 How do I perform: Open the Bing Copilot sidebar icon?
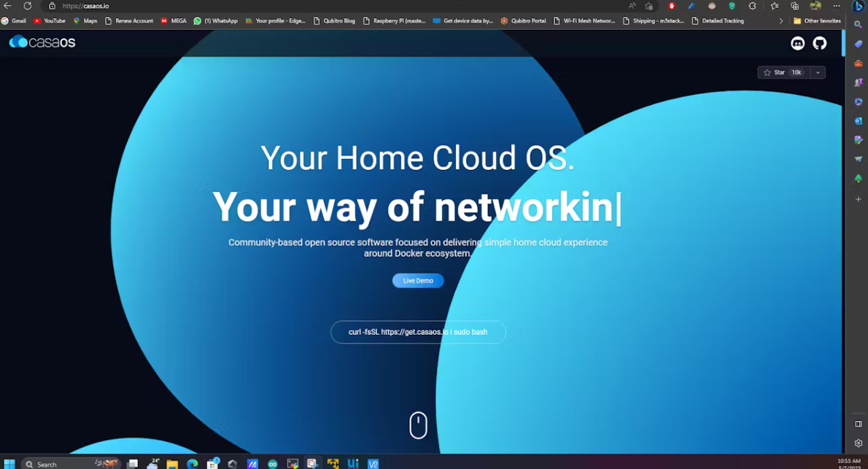[x=858, y=6]
